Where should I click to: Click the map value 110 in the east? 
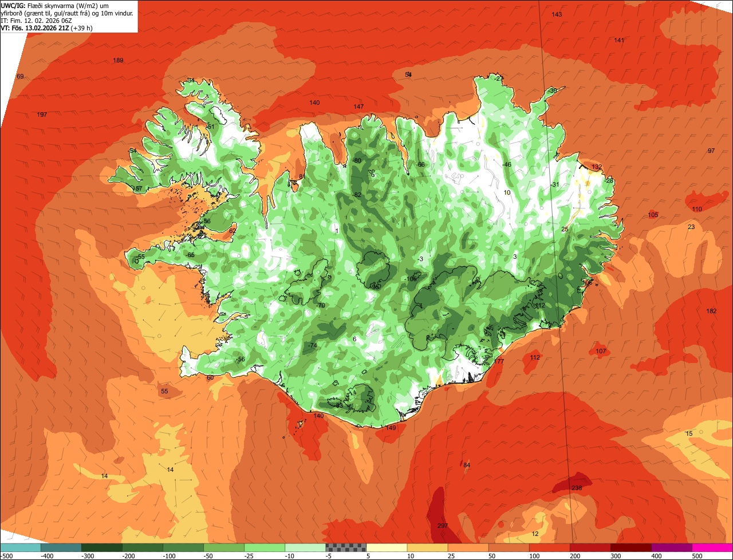pos(696,209)
